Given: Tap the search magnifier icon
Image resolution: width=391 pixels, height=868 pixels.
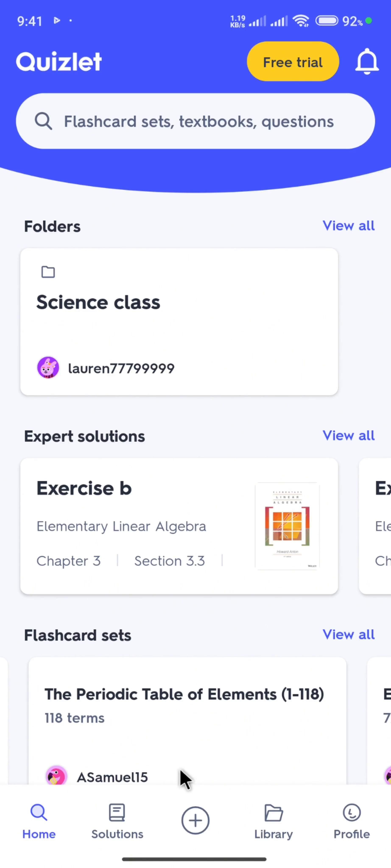Looking at the screenshot, I should (x=43, y=121).
